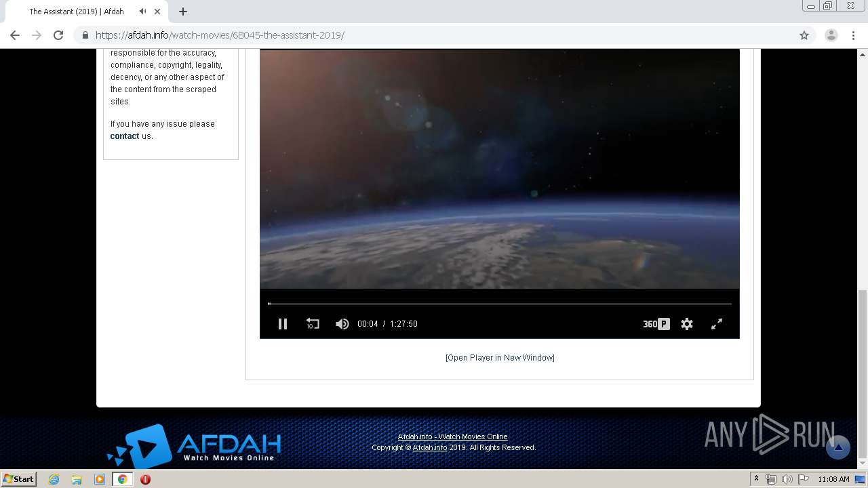Open video player settings gear
868x488 pixels.
pyautogui.click(x=687, y=324)
